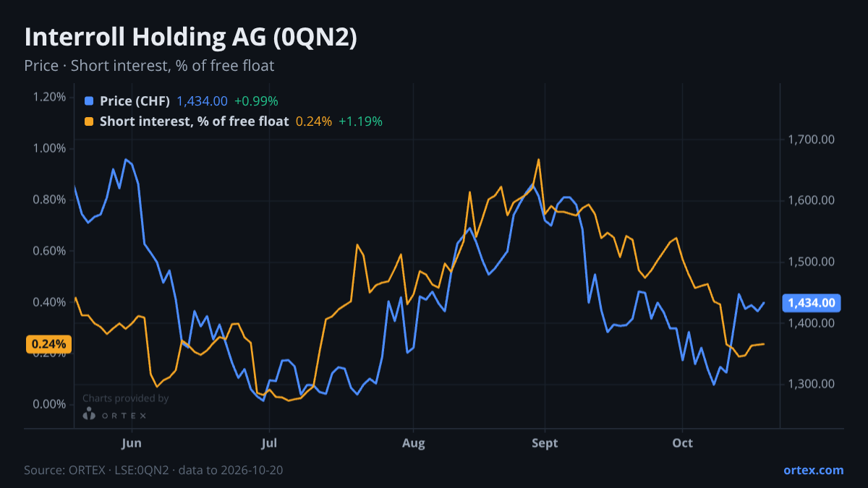Click the 0.00% left axis label

[x=50, y=404]
